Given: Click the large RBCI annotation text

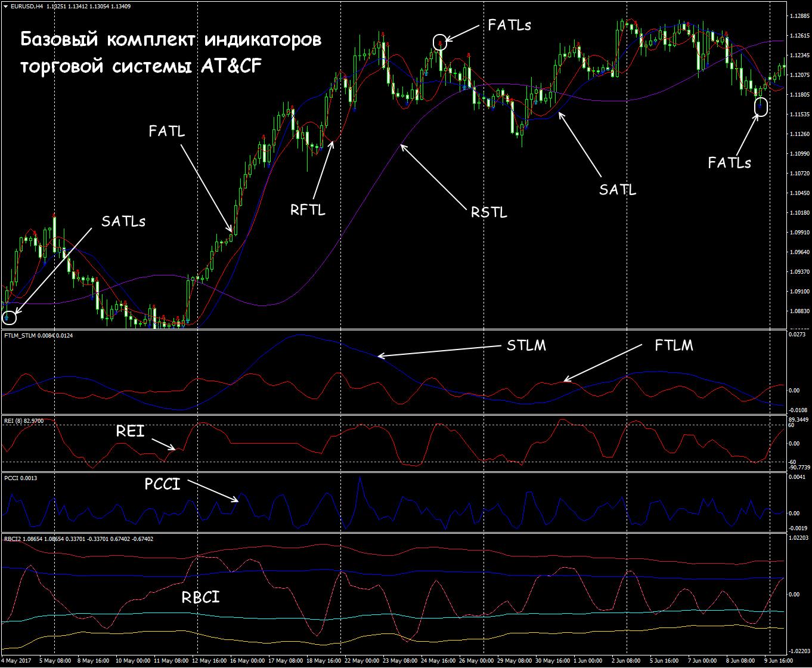Looking at the screenshot, I should (200, 597).
